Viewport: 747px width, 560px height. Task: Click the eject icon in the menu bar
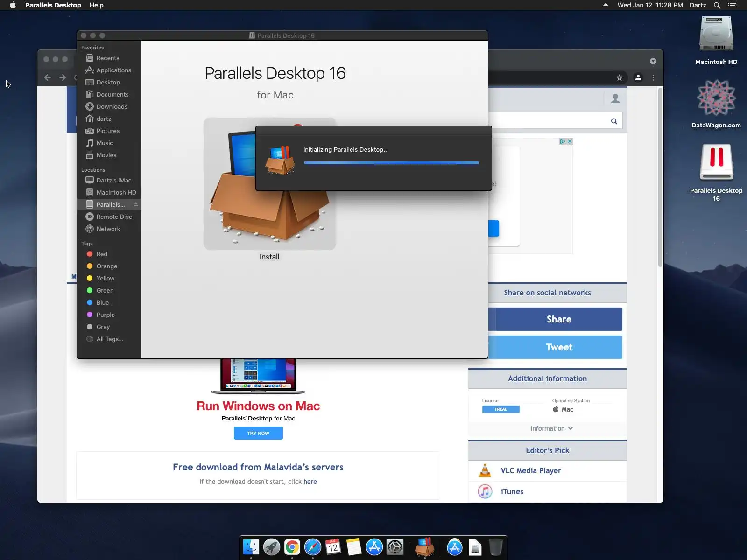[x=606, y=5]
